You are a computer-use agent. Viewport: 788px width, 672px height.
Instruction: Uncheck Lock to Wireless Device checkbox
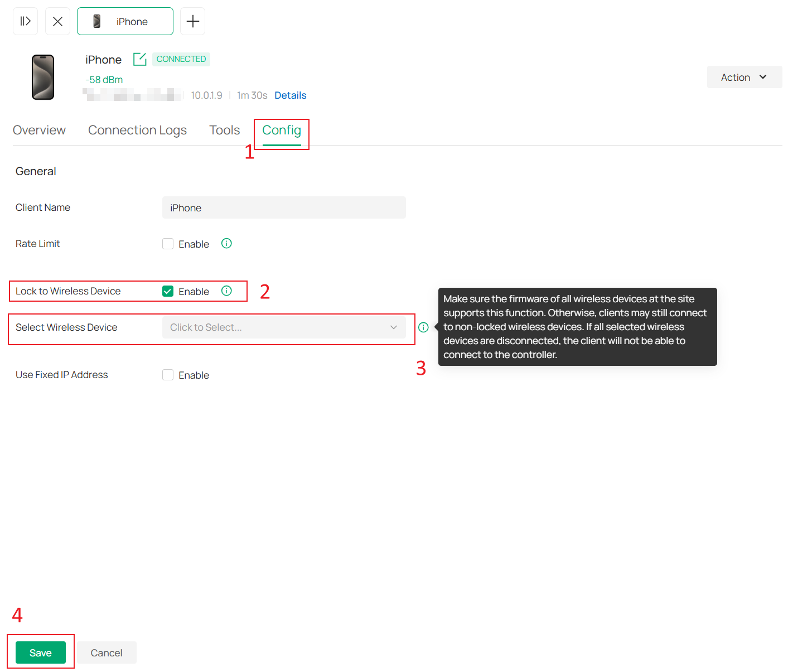click(x=168, y=291)
